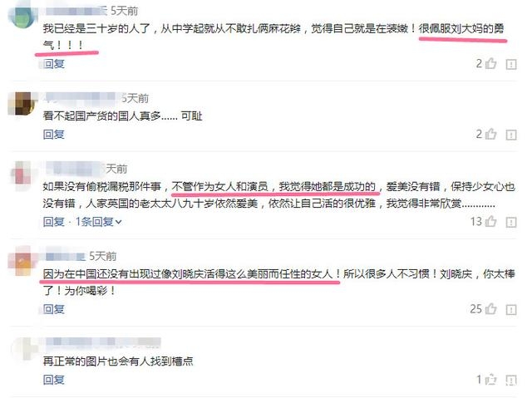The image size is (532, 398).
Task: Like the 刘晓庆 comment with 25 likes
Action: 490,309
